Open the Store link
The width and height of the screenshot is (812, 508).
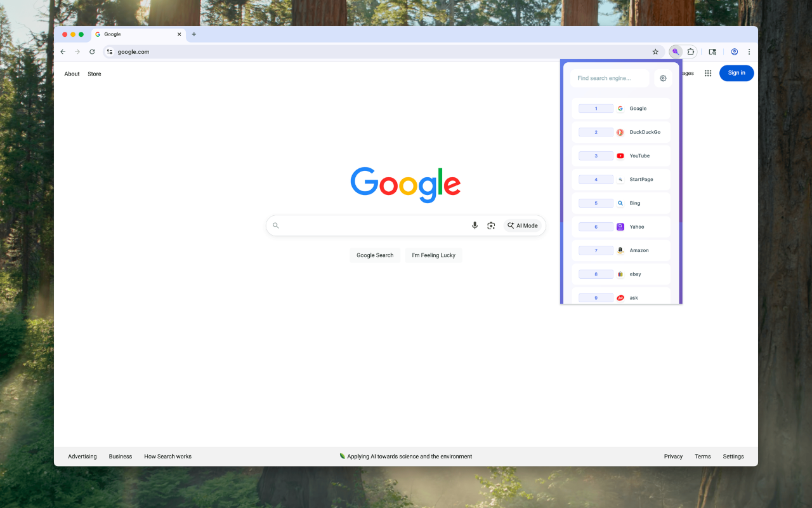[x=95, y=74]
